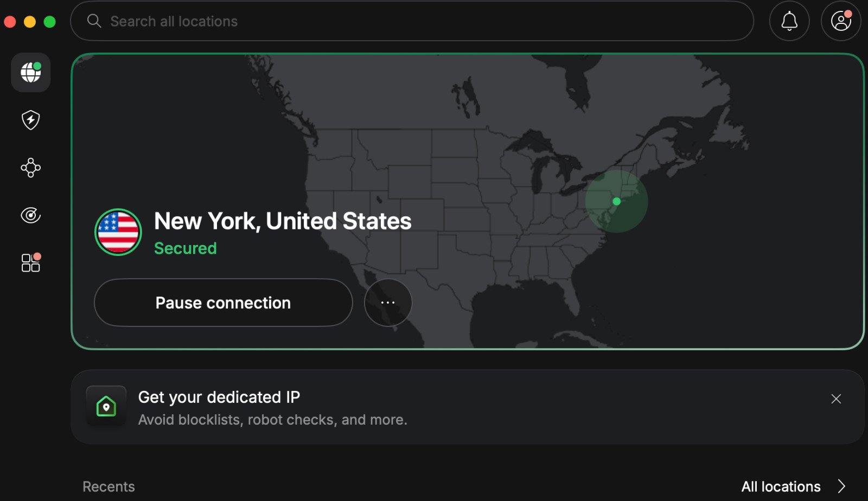Image resolution: width=868 pixels, height=501 pixels.
Task: Open the more apps grid icon
Action: pos(31,262)
